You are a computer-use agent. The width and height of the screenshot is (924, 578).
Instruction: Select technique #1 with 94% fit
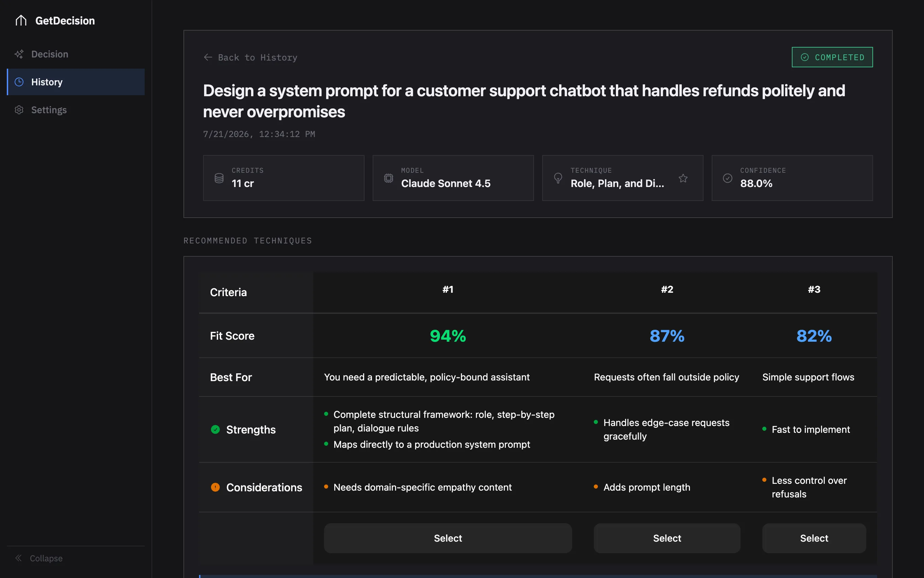click(x=448, y=538)
